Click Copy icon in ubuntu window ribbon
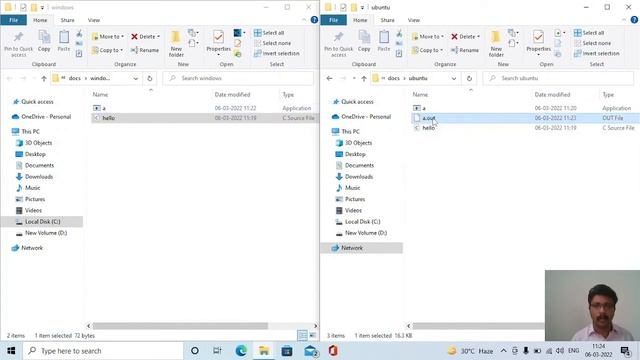The height and width of the screenshot is (360, 640). pyautogui.click(x=364, y=41)
